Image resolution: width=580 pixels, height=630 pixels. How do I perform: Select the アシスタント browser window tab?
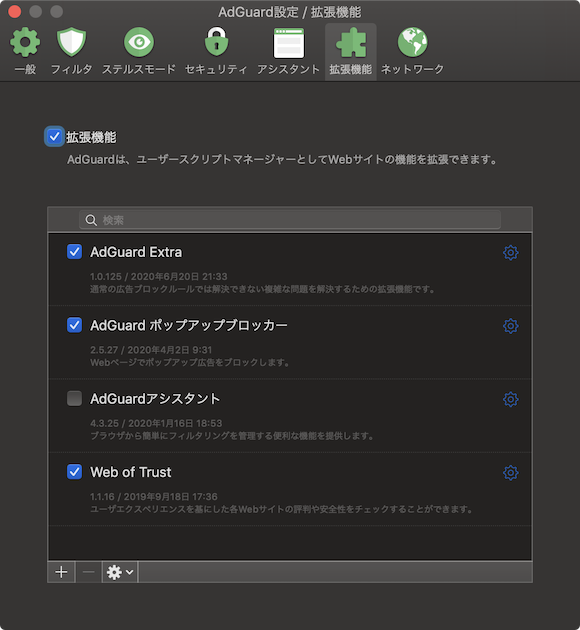click(x=288, y=51)
